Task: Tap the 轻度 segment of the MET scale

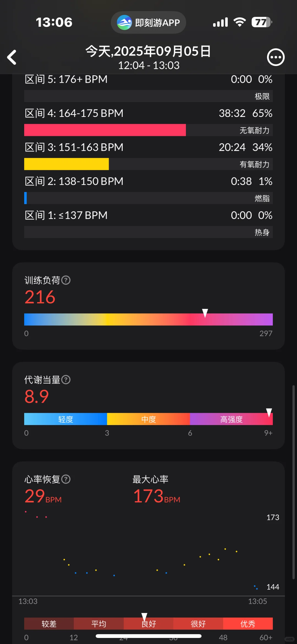Action: (65, 419)
